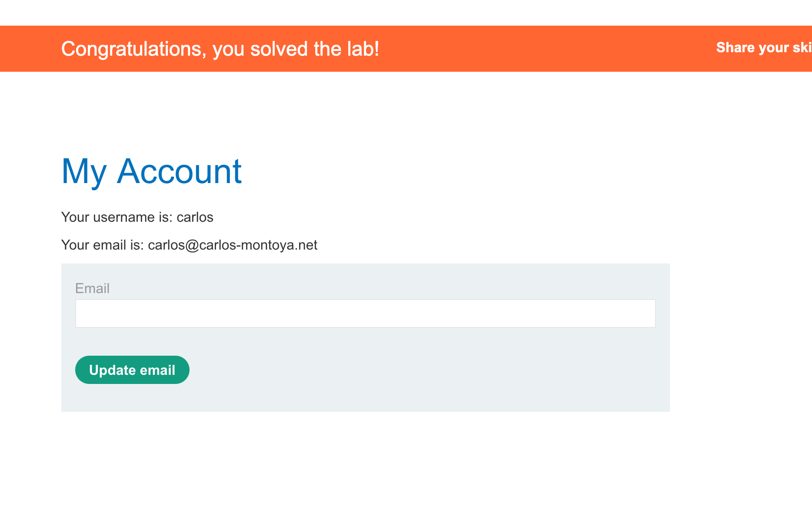Click the Email field label
812x507 pixels.
click(92, 288)
